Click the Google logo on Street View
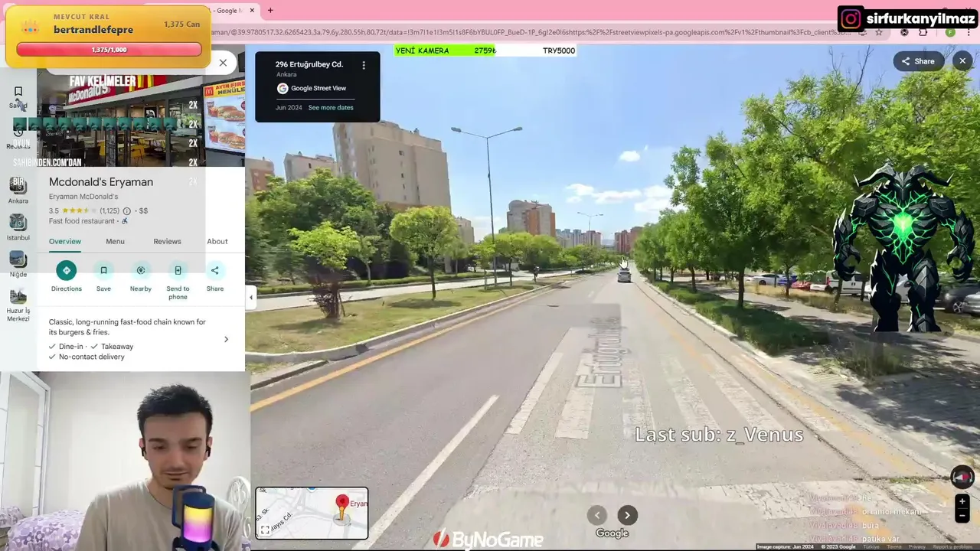This screenshot has height=551, width=980. pos(612,533)
